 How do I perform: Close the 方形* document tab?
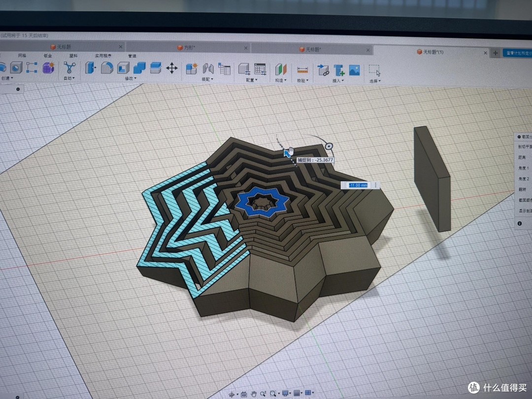click(x=246, y=48)
